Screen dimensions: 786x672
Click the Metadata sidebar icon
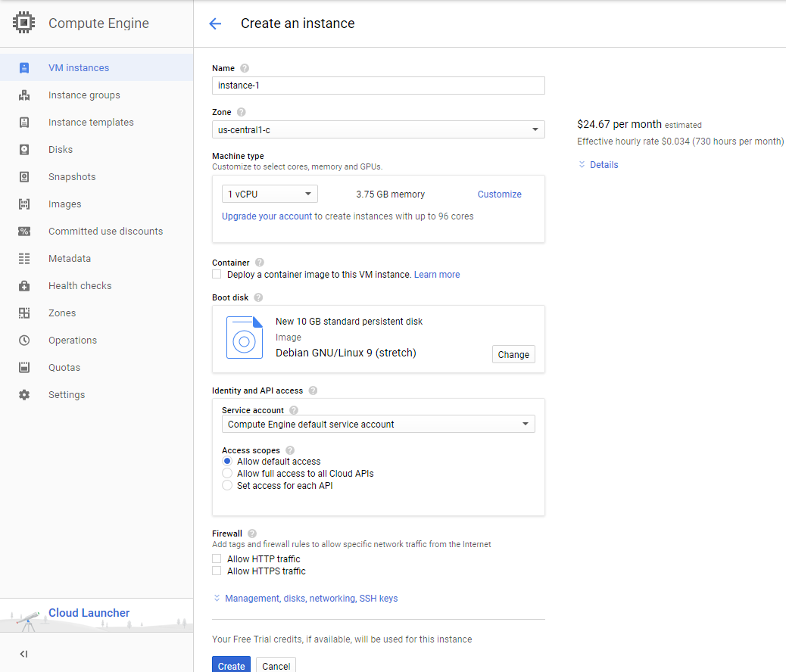coord(24,259)
